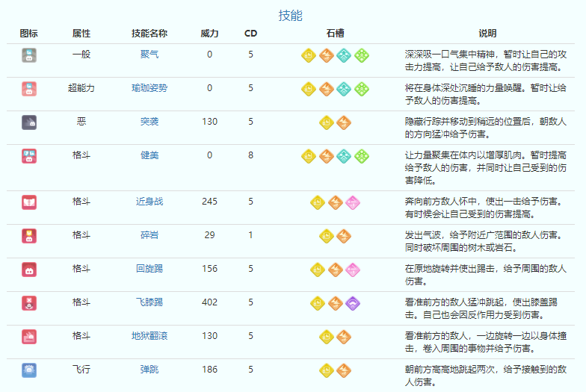Click the blue 弹跳 flying skill icon

pyautogui.click(x=29, y=370)
